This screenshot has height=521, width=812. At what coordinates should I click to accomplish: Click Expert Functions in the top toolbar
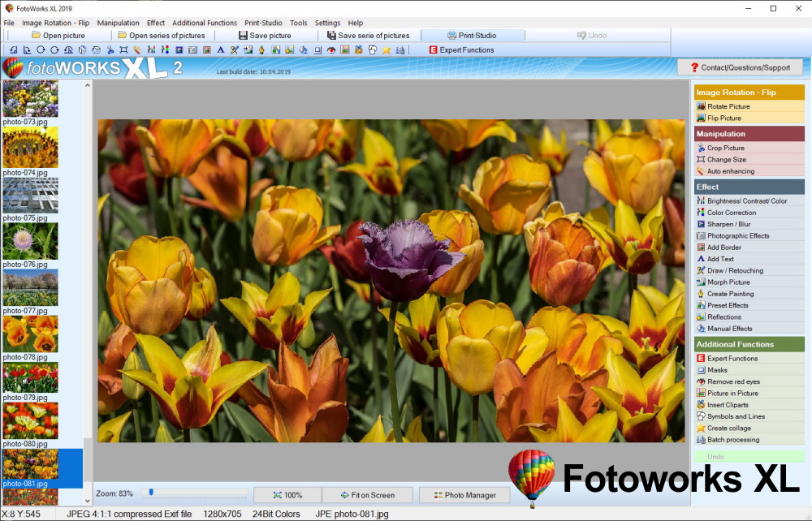[461, 50]
